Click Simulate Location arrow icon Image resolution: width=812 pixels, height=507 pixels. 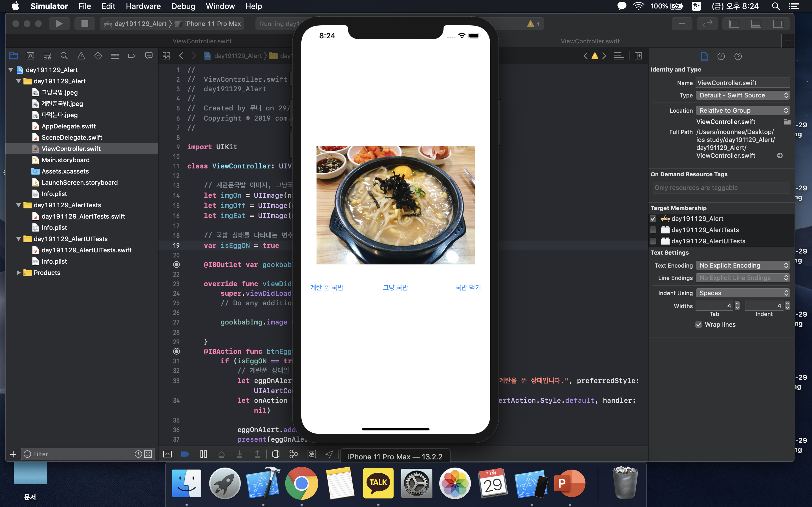329,454
